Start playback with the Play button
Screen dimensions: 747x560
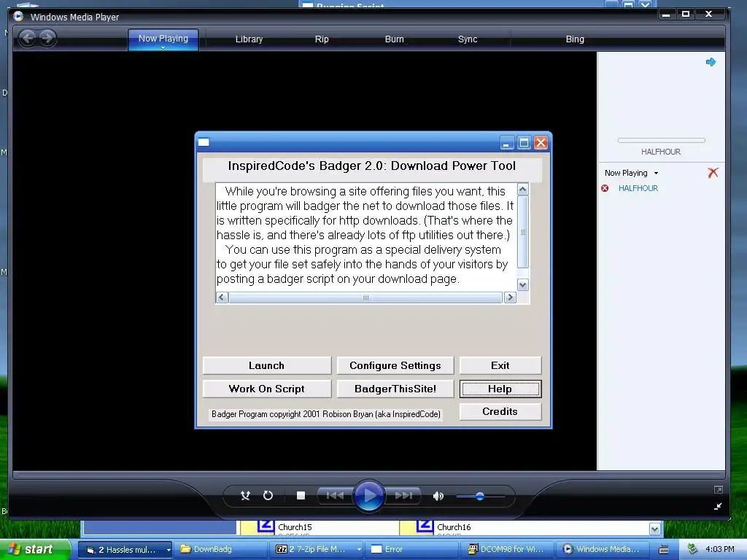pos(368,496)
